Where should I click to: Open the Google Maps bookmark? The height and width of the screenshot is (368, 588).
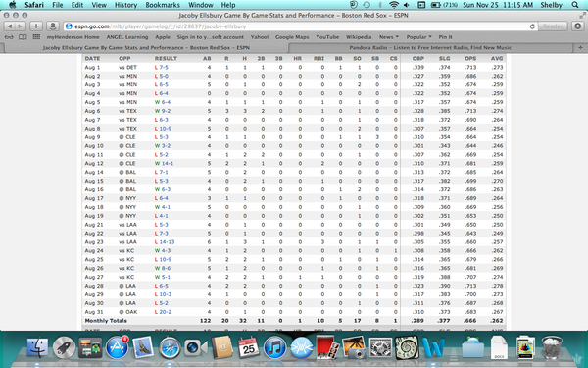pos(292,37)
